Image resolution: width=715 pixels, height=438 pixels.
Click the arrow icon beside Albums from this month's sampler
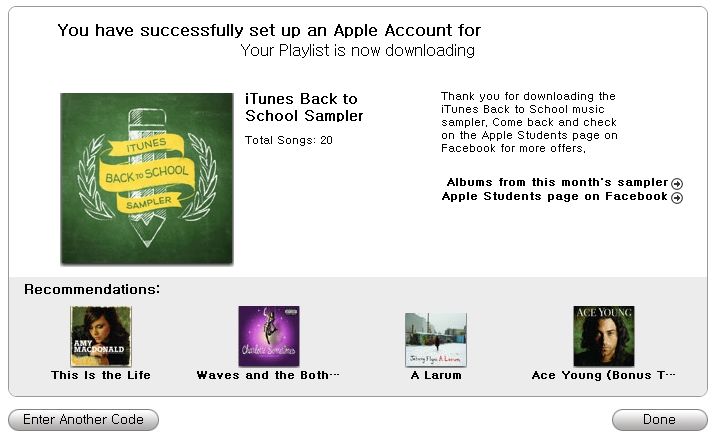tap(677, 183)
